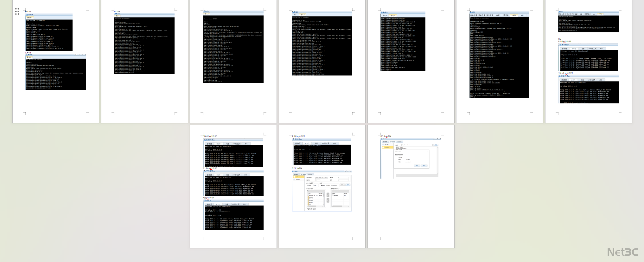Click right arrow button in FTP client image
The height and width of the screenshot is (262, 644).
click(328, 195)
